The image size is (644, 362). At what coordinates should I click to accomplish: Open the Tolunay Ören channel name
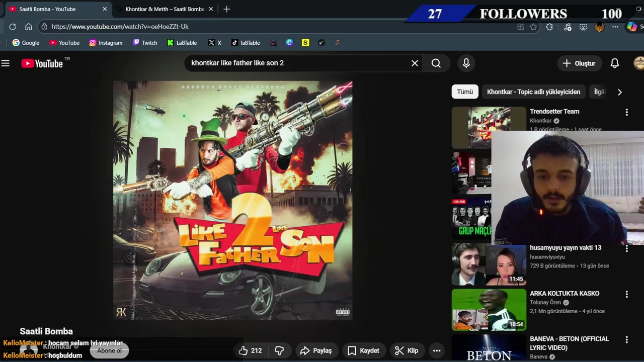pyautogui.click(x=545, y=302)
